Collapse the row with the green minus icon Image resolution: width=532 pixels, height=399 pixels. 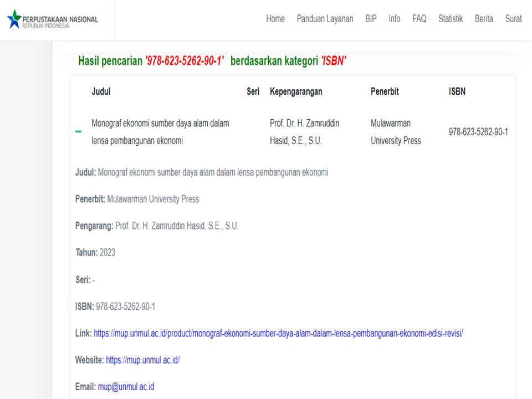(x=78, y=132)
